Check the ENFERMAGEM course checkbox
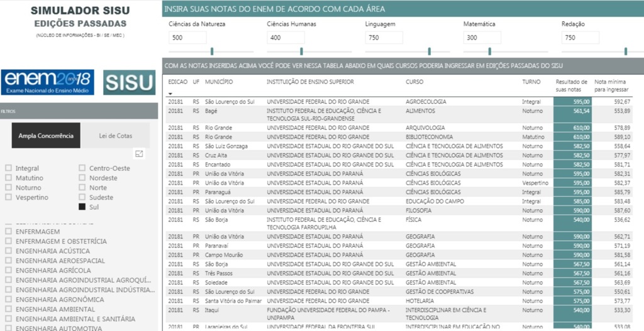Viewport: 644px width, 331px height. [8, 232]
